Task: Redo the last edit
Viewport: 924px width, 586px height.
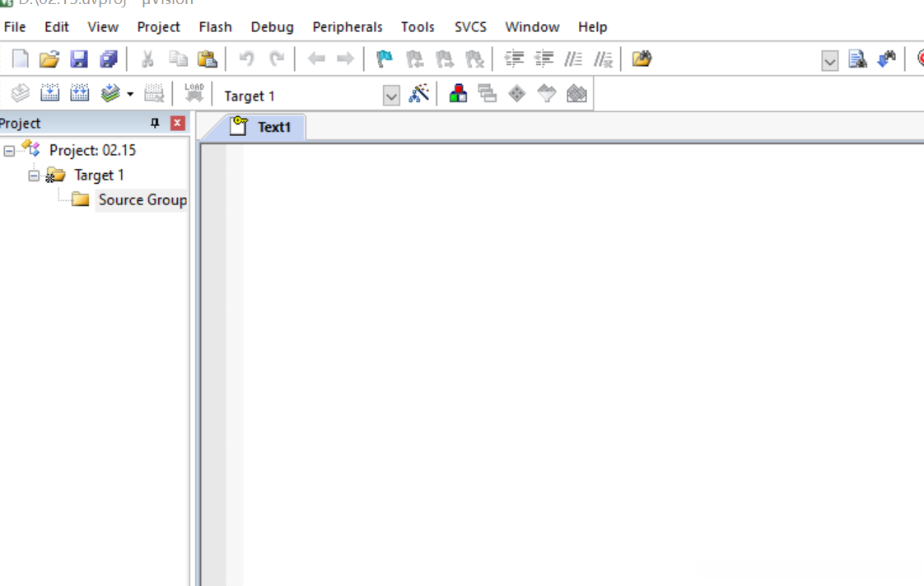Action: coord(277,59)
